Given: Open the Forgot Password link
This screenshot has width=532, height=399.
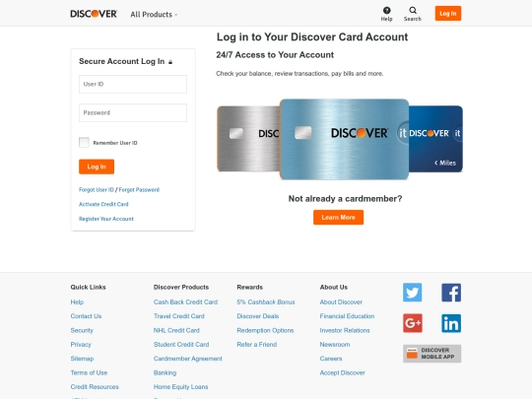Looking at the screenshot, I should point(139,190).
